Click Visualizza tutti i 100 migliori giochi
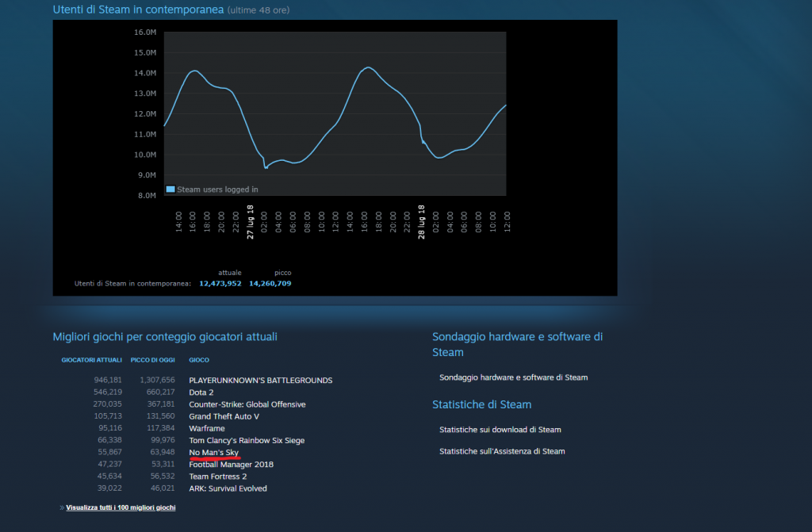Screen dimensions: 812x532 click(121, 507)
